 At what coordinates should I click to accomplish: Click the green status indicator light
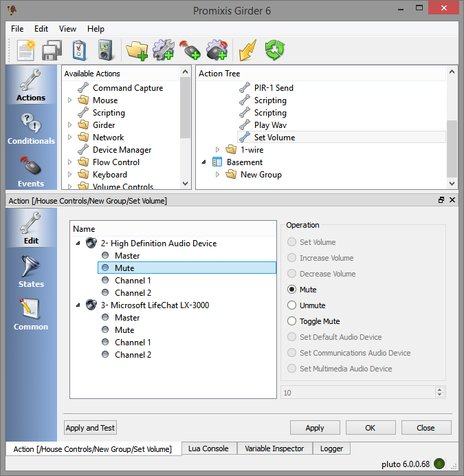[439, 464]
